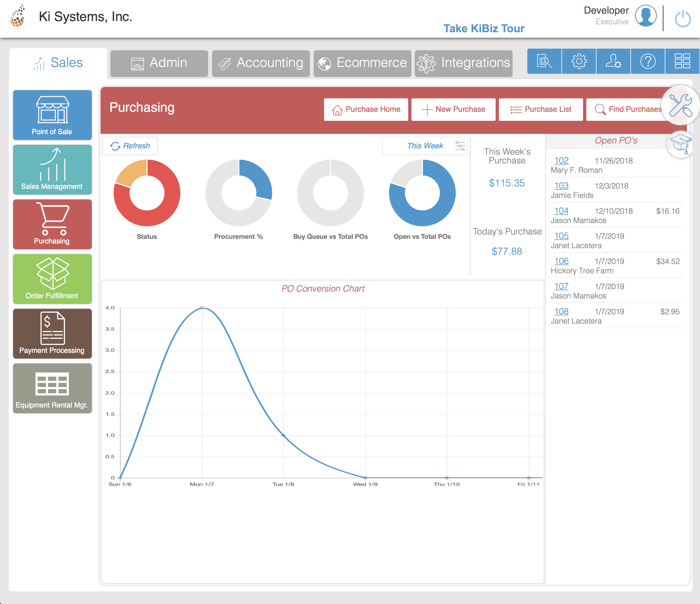
Task: Click the Open PO's panel header
Action: point(616,140)
